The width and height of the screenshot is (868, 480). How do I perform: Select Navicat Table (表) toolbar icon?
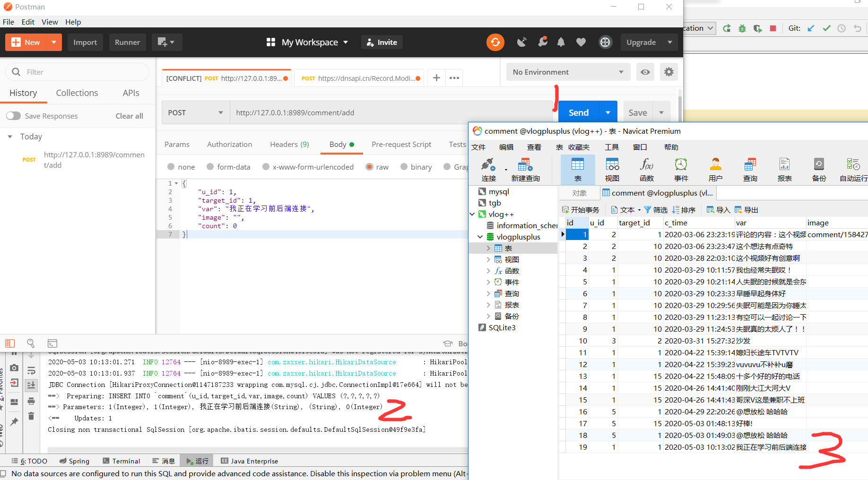pos(578,170)
